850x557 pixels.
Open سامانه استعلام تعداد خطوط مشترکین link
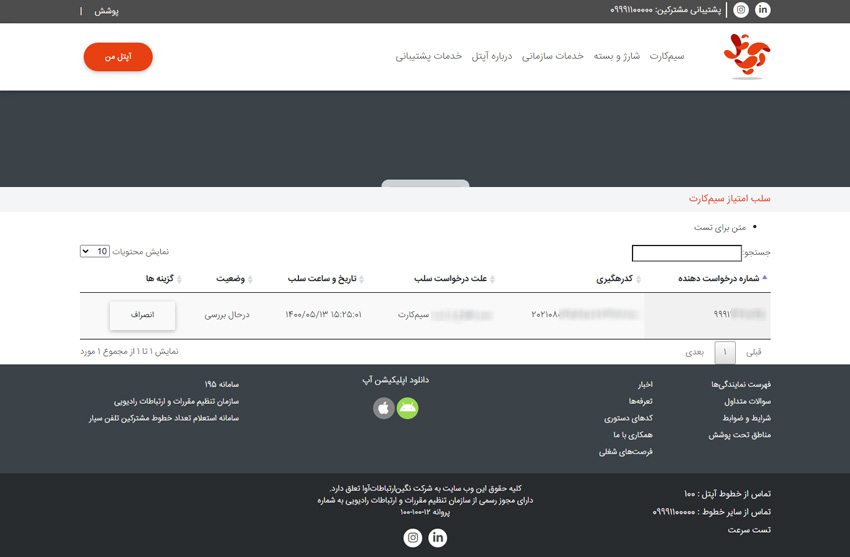pos(164,418)
